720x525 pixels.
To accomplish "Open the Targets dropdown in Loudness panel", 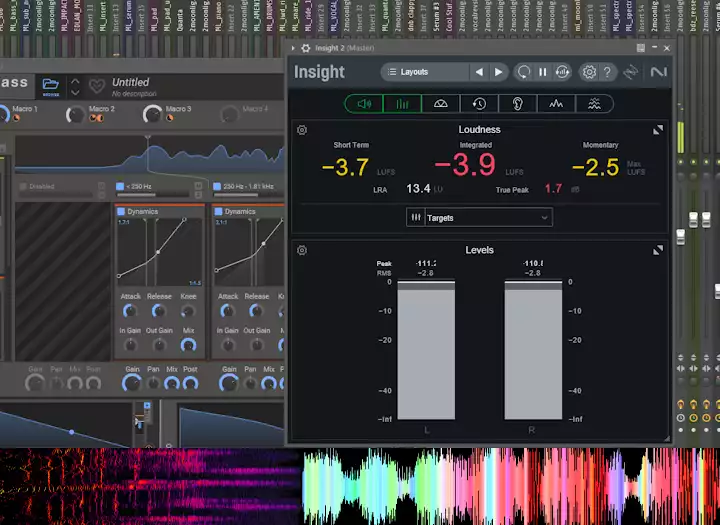I will [479, 218].
